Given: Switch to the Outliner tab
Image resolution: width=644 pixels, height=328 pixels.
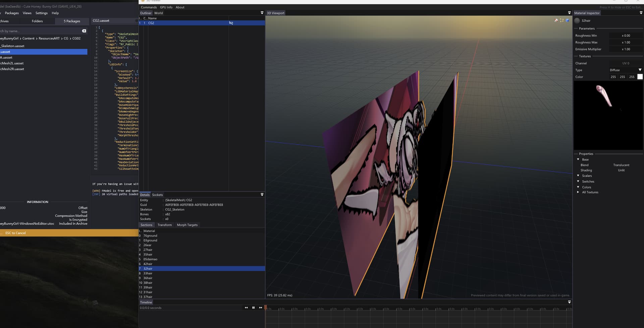Looking at the screenshot, I should 146,13.
